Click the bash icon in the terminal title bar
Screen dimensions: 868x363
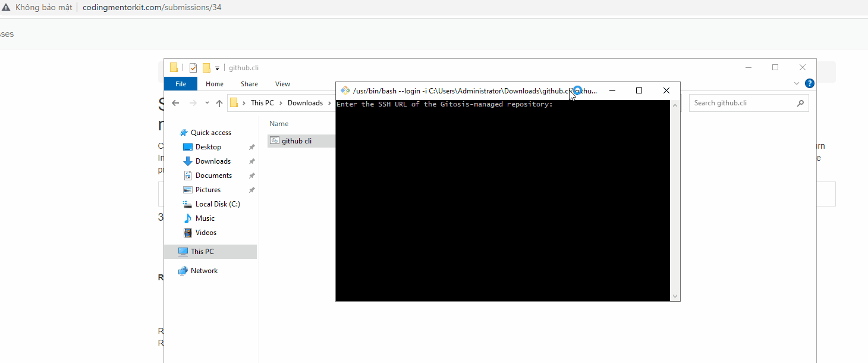(345, 90)
